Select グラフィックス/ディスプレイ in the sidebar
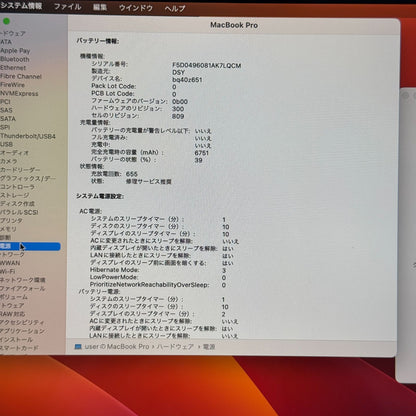 28,179
